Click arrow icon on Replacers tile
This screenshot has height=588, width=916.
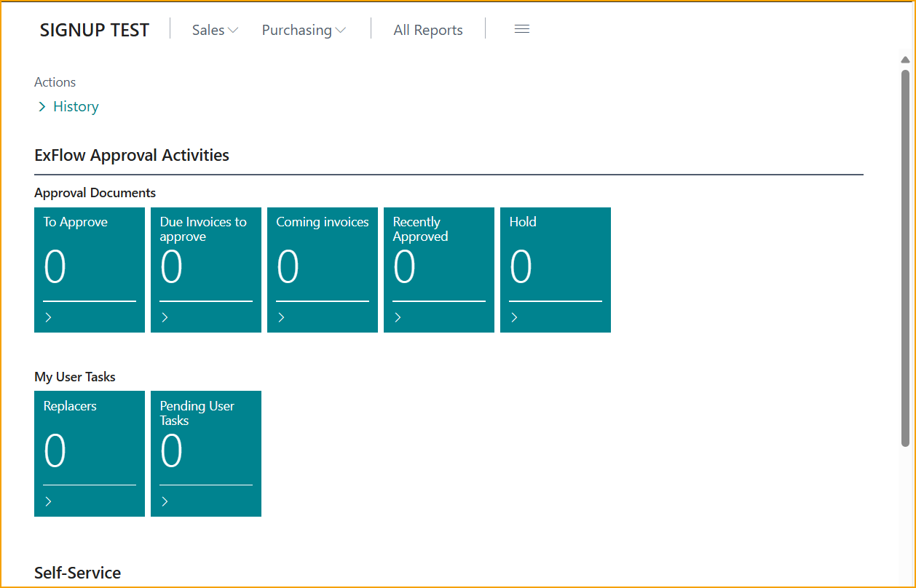click(x=49, y=501)
